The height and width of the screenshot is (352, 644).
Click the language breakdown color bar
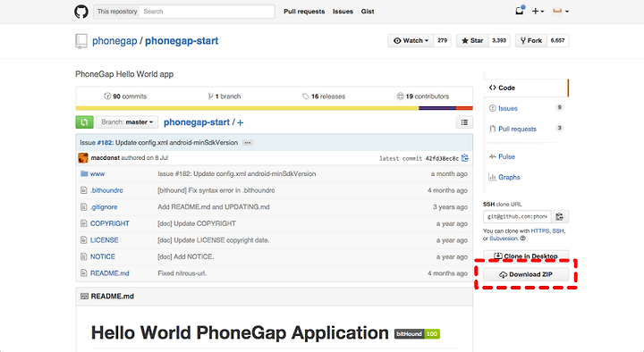pyautogui.click(x=274, y=108)
